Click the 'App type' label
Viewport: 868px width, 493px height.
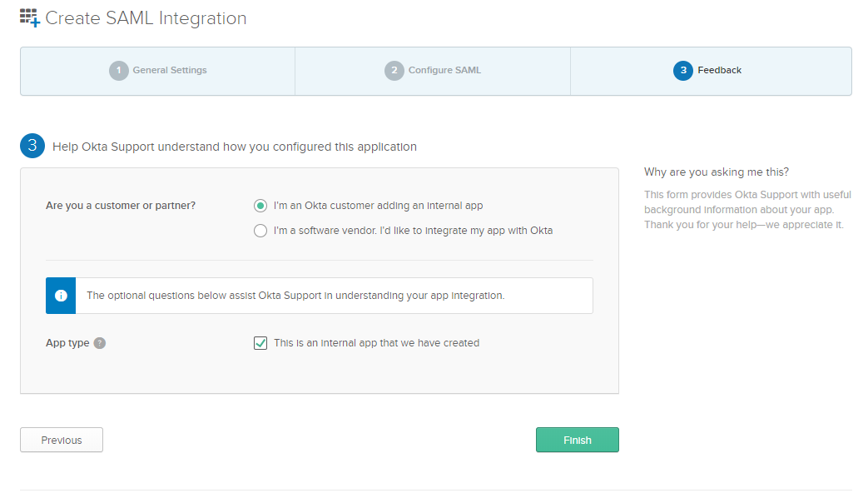point(67,343)
